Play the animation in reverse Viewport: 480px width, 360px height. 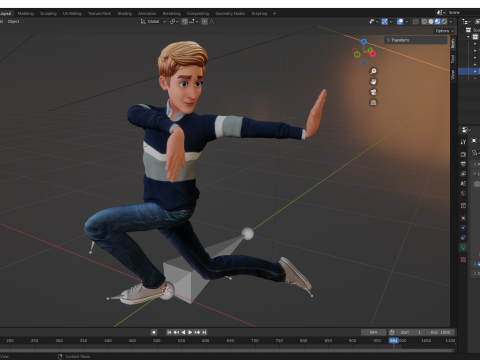(183, 332)
